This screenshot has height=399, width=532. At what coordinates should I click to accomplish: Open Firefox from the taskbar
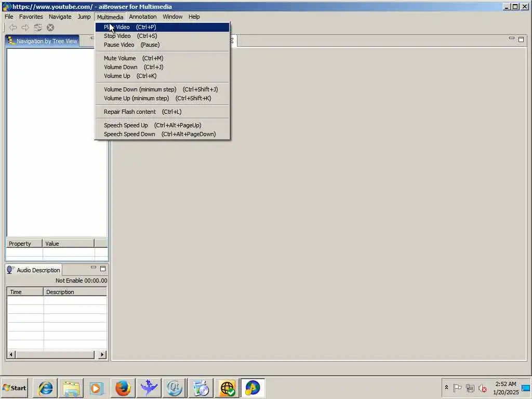[x=123, y=388]
